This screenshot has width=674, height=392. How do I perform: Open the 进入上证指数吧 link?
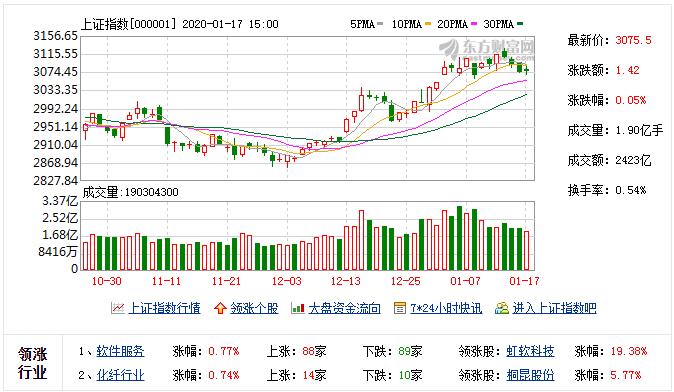coord(554,308)
